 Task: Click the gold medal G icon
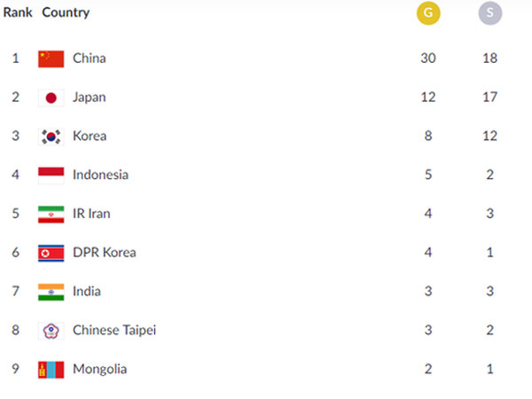[428, 13]
